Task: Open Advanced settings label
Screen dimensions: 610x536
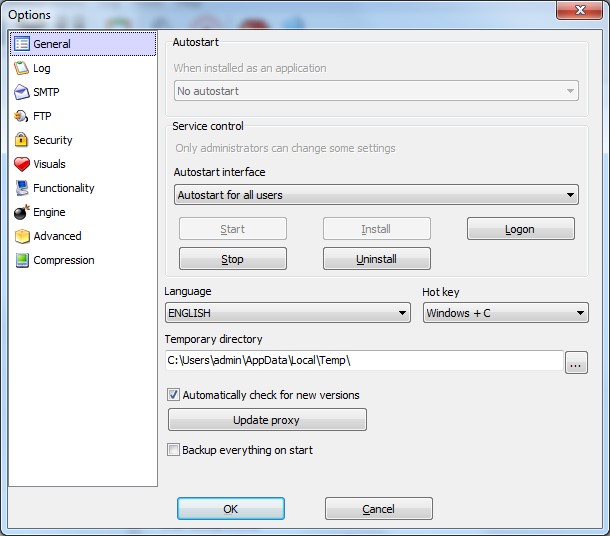Action: pyautogui.click(x=57, y=236)
